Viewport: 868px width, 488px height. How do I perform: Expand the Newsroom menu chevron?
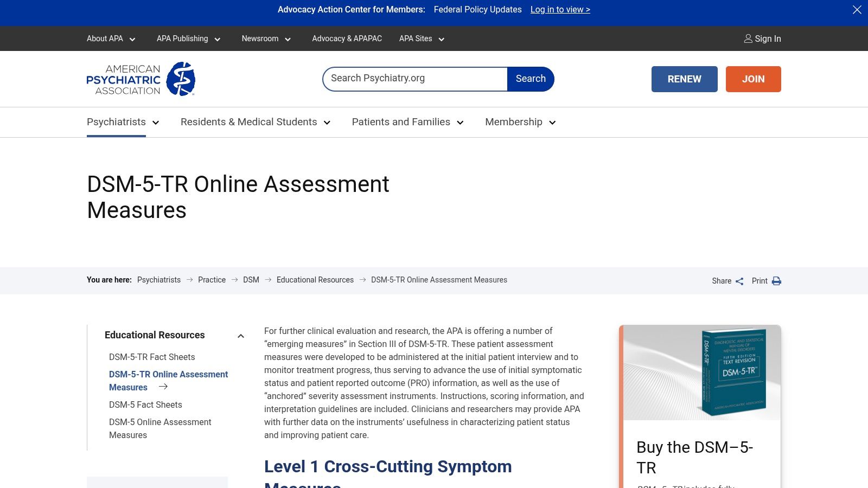(x=288, y=39)
